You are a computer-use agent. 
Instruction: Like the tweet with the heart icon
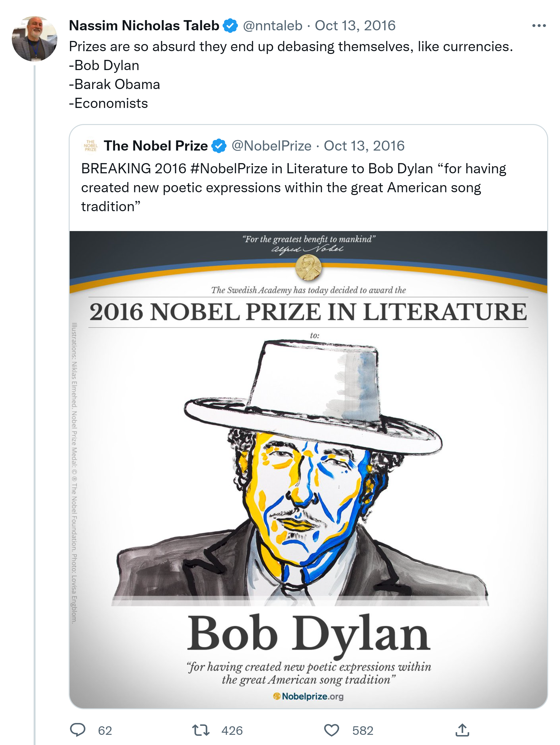pyautogui.click(x=331, y=730)
